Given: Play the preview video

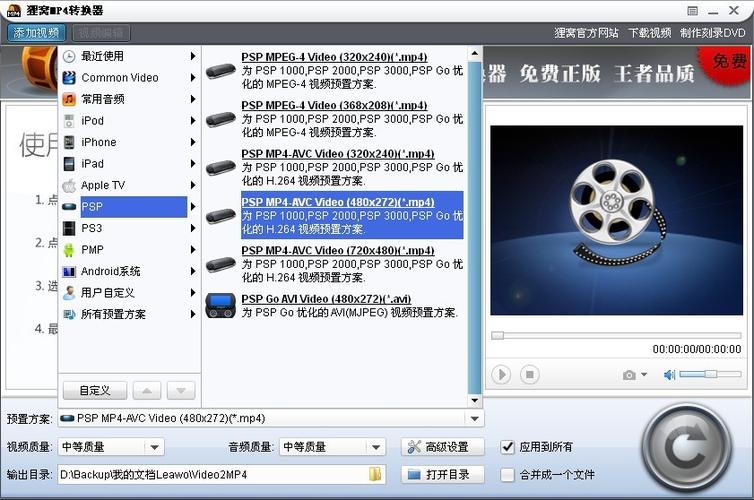Looking at the screenshot, I should point(501,375).
